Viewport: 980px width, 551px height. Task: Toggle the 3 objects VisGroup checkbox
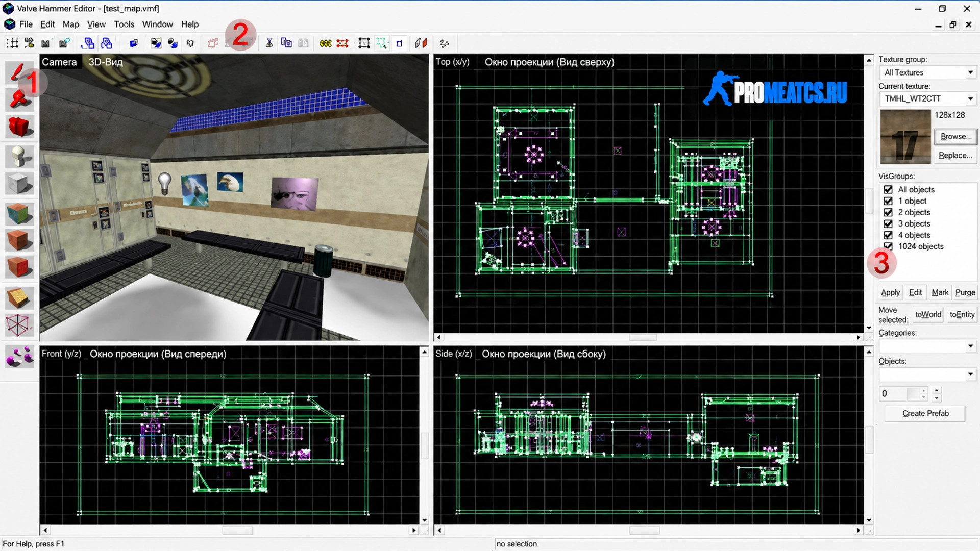click(888, 223)
